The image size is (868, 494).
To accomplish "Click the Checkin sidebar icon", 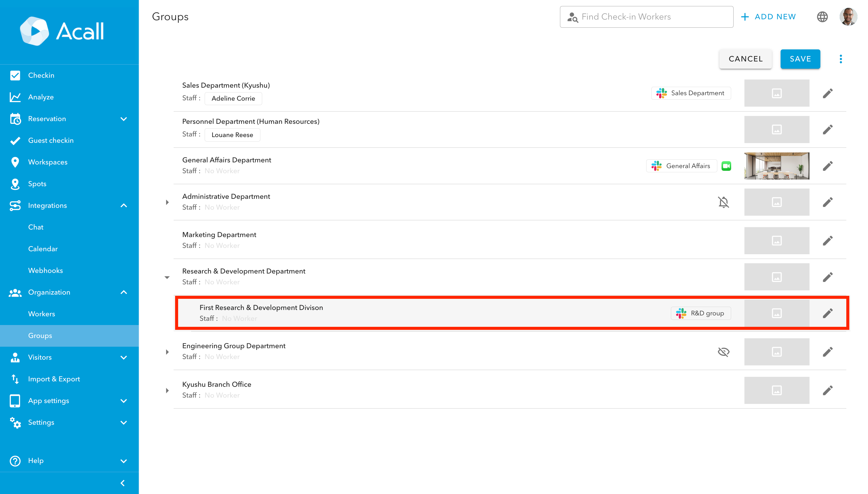I will tap(15, 75).
